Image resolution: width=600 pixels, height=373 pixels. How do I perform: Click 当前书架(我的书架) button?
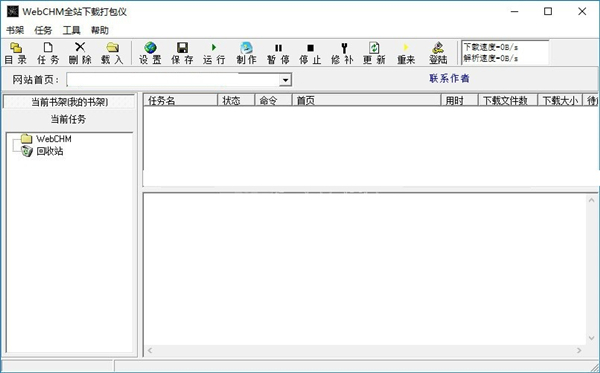tap(69, 102)
